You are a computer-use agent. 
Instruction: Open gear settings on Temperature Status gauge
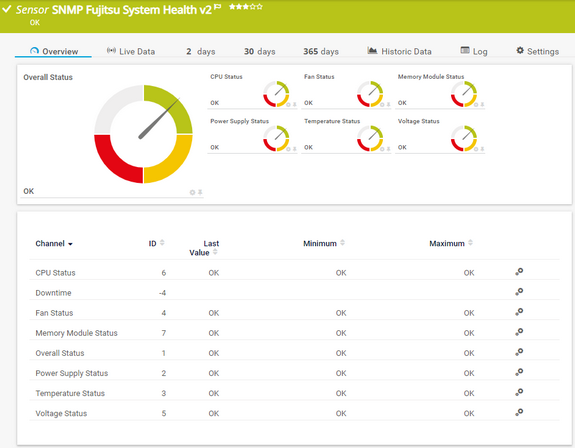(382, 149)
